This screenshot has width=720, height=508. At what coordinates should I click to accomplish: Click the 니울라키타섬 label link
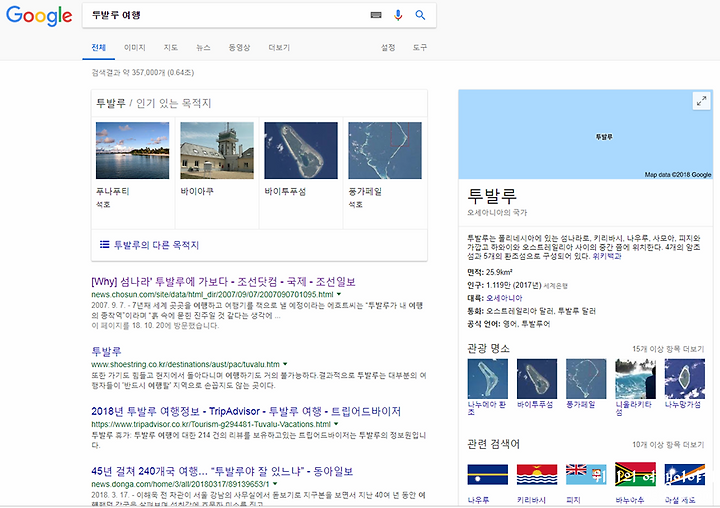(x=634, y=408)
